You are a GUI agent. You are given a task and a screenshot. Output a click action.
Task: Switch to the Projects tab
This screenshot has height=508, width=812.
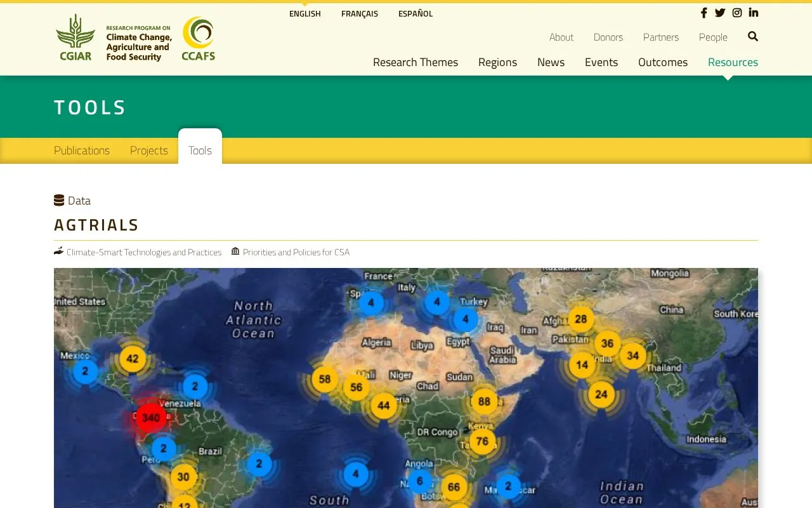(149, 150)
